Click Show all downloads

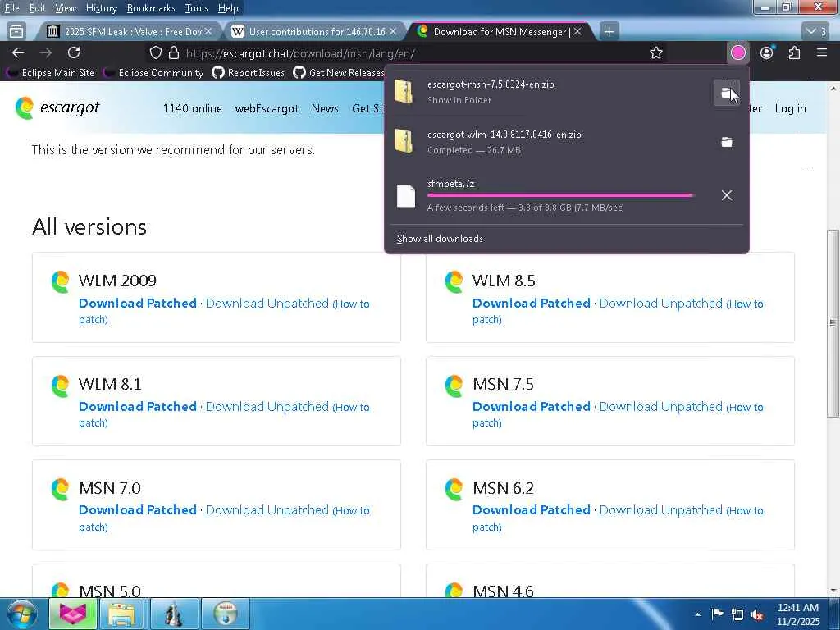[x=440, y=239]
